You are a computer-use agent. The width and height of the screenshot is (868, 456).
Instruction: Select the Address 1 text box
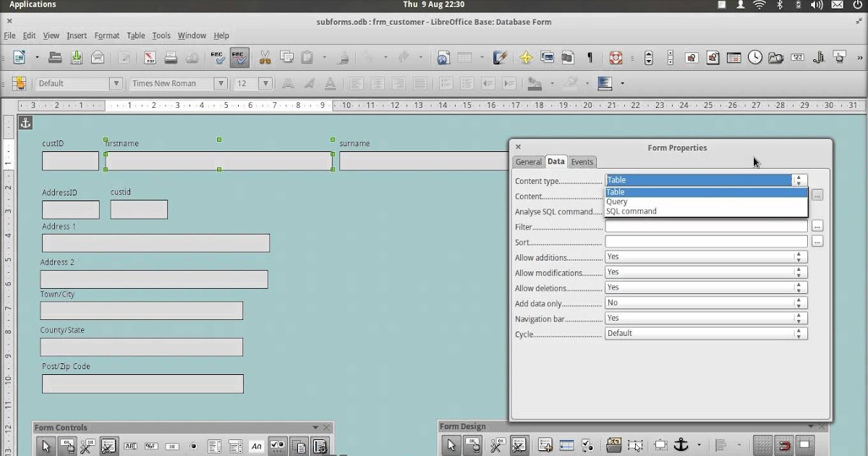click(156, 243)
